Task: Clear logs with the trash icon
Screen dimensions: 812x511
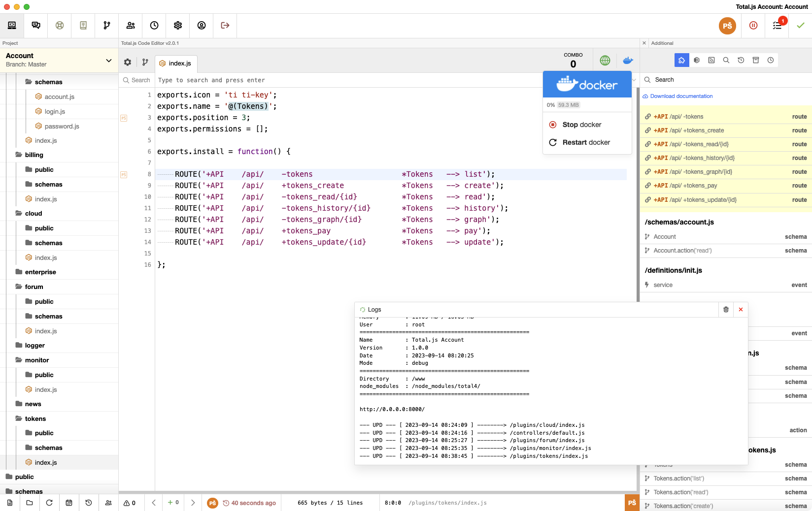Action: click(726, 310)
